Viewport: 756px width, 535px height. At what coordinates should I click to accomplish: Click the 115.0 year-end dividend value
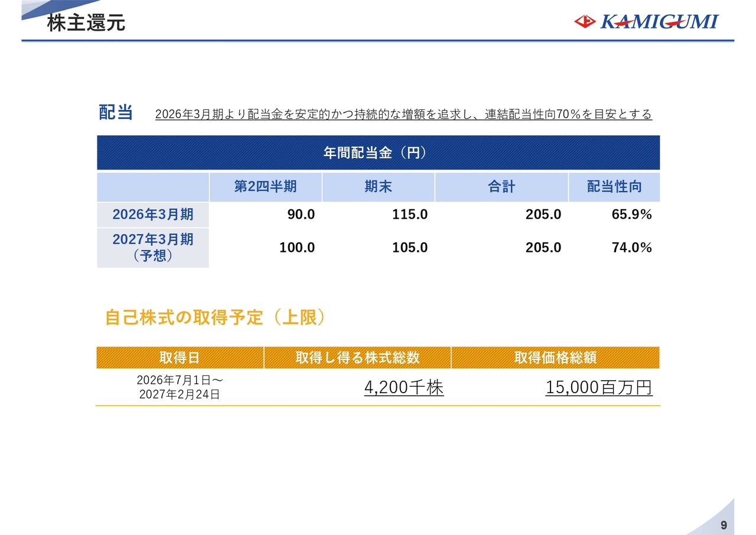410,214
